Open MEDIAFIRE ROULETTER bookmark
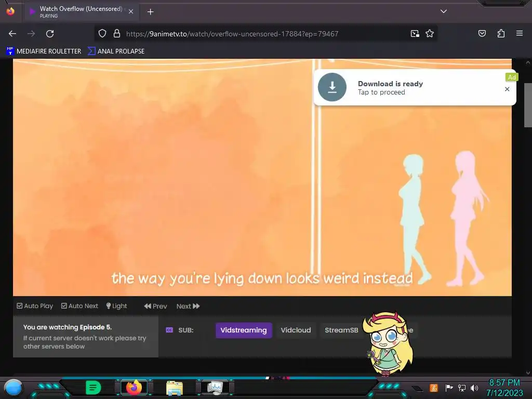 coord(44,51)
